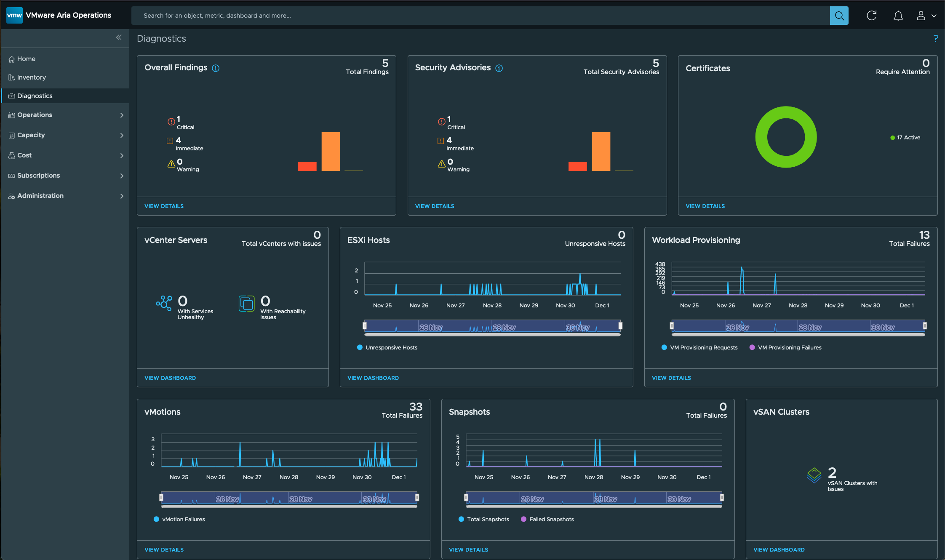Click Snapshots range slider left handle

466,497
